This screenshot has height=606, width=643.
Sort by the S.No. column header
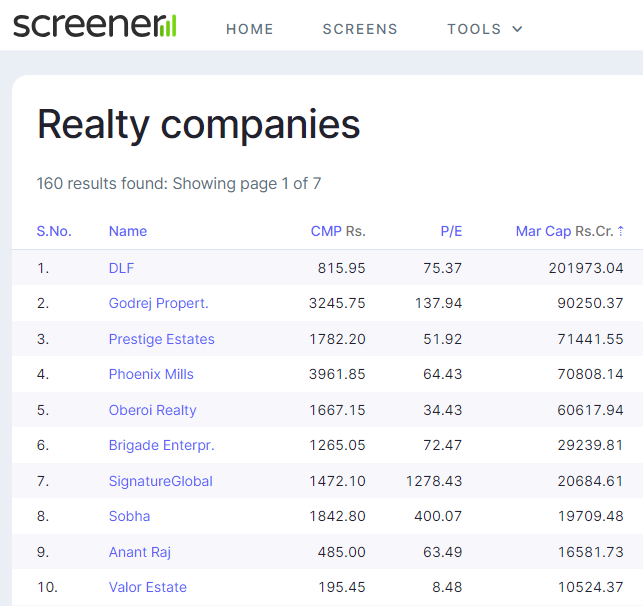coord(54,231)
